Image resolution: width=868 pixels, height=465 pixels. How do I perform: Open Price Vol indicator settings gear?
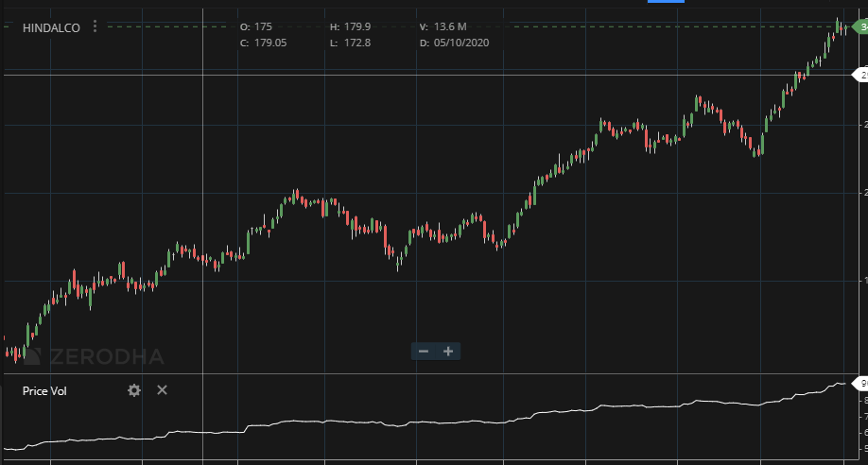pyautogui.click(x=134, y=390)
